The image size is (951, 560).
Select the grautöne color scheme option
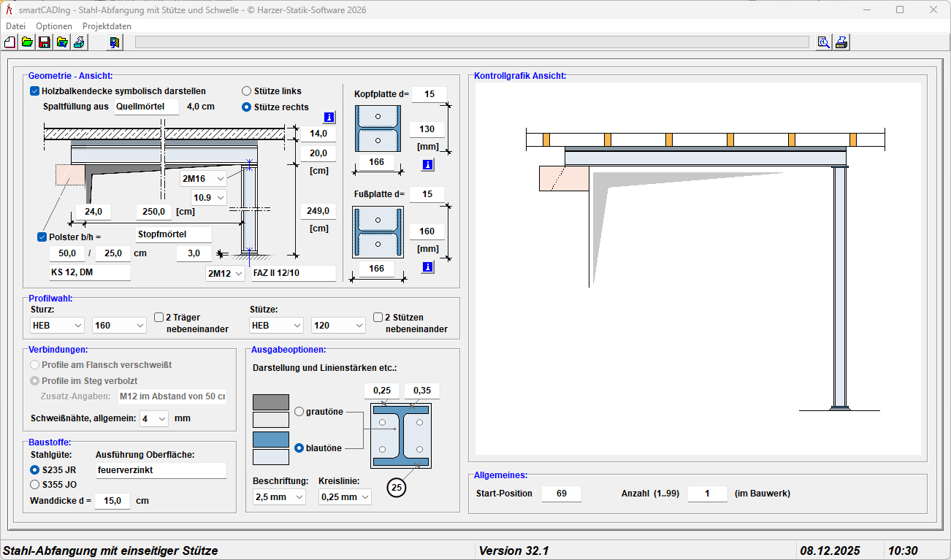tap(299, 412)
